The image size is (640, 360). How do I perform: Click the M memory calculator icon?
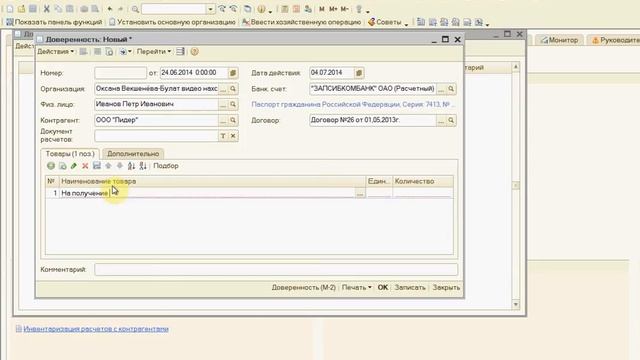[322, 9]
